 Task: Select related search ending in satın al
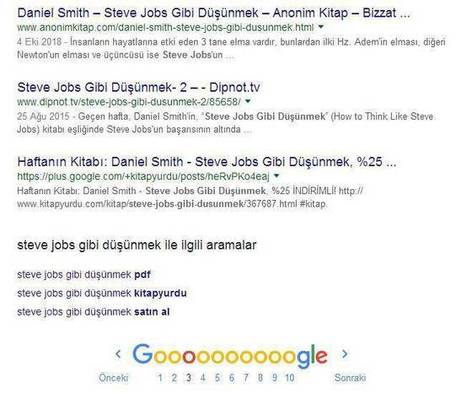tap(93, 312)
